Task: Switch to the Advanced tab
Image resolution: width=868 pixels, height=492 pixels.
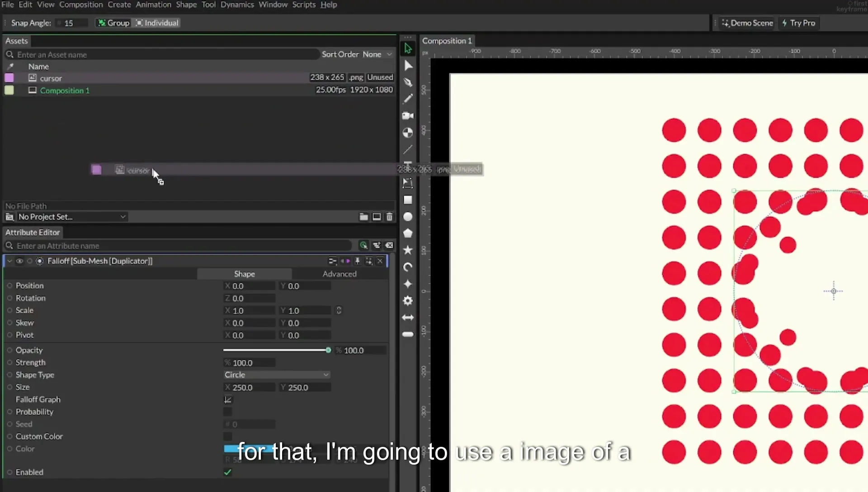Action: coord(340,274)
